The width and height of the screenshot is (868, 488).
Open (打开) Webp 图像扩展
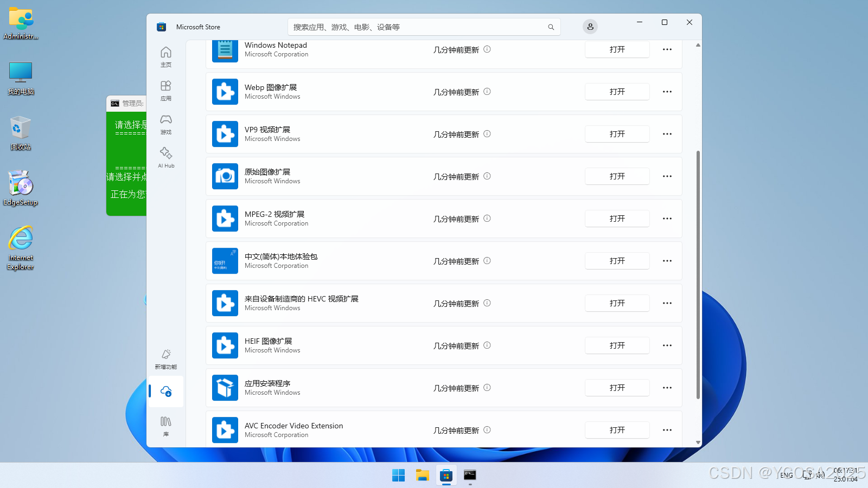click(617, 92)
